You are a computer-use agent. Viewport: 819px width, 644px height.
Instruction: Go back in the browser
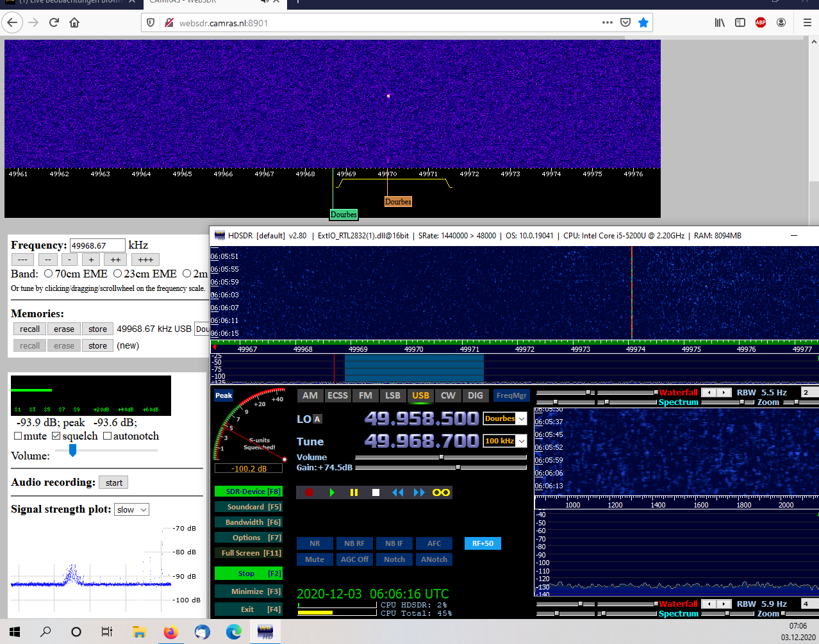click(x=12, y=22)
